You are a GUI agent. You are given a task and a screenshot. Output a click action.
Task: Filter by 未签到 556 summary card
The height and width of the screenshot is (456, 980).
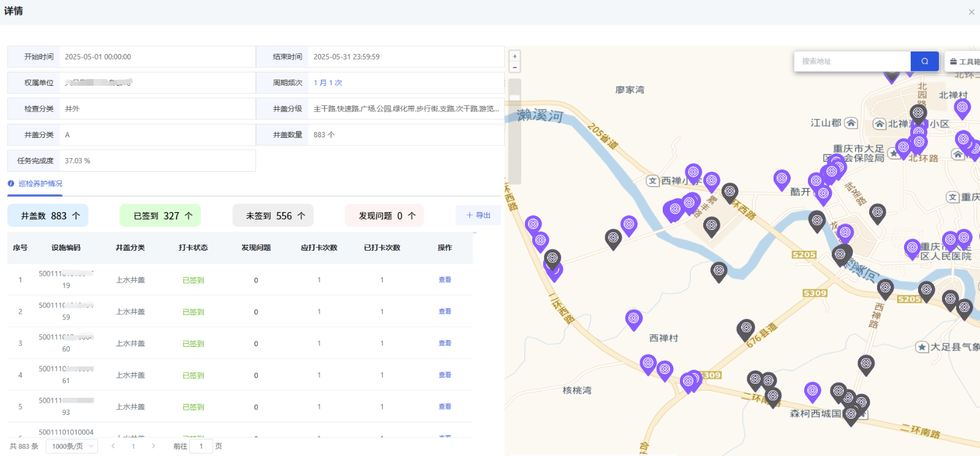pyautogui.click(x=273, y=216)
